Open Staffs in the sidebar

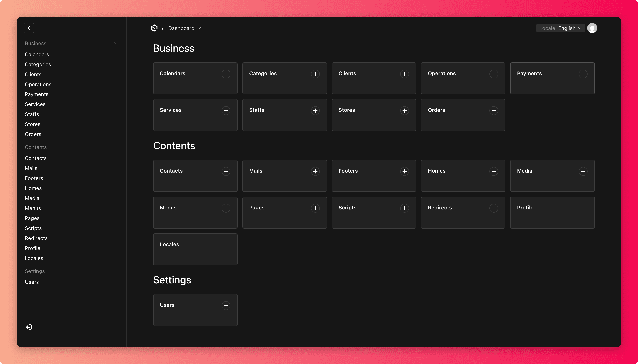pos(32,114)
